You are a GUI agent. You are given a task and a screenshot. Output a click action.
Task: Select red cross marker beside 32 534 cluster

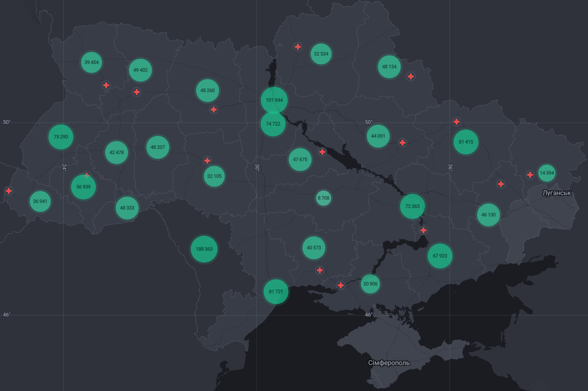coord(297,47)
